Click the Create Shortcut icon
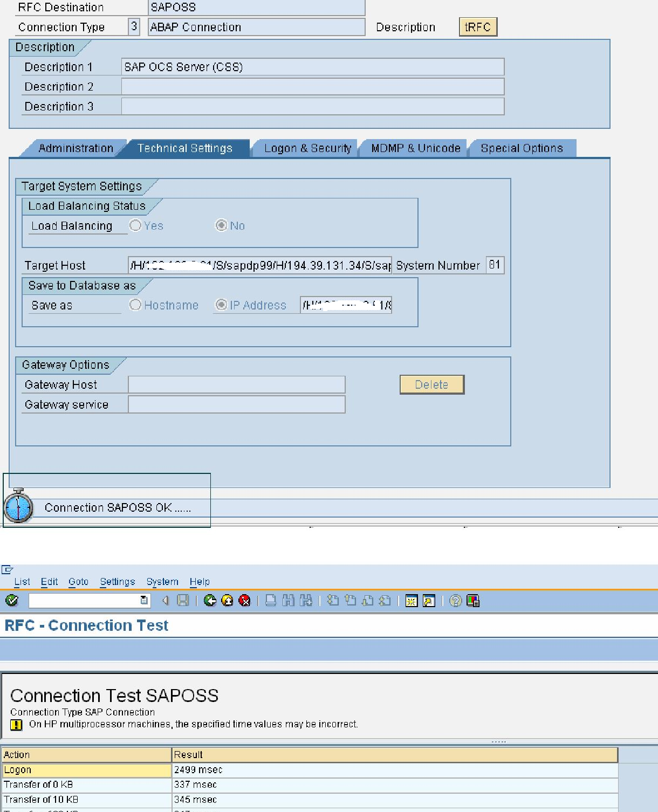 (x=428, y=600)
